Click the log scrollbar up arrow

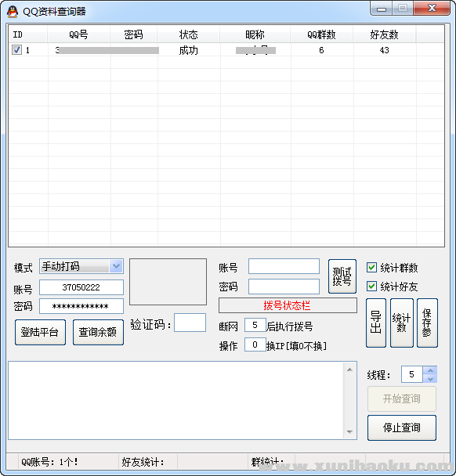[349, 370]
